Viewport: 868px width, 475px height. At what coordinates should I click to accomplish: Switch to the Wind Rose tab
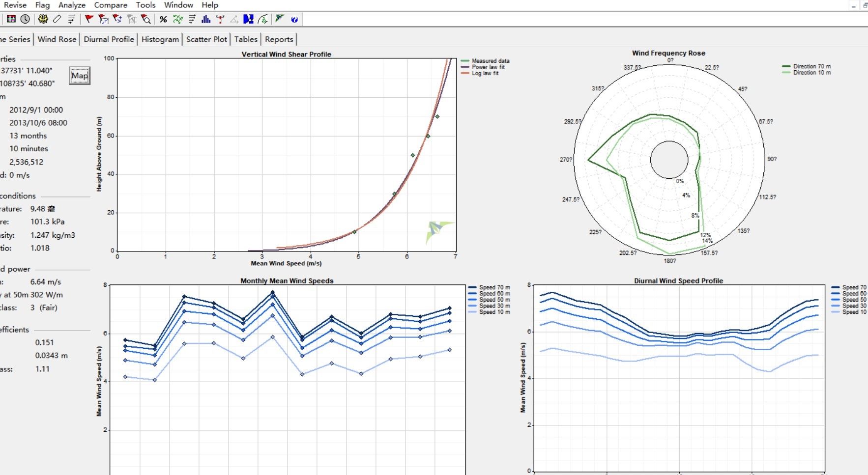(x=57, y=39)
